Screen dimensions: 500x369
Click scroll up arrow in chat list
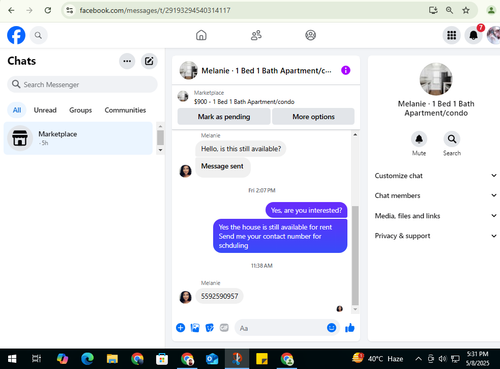coord(160,126)
